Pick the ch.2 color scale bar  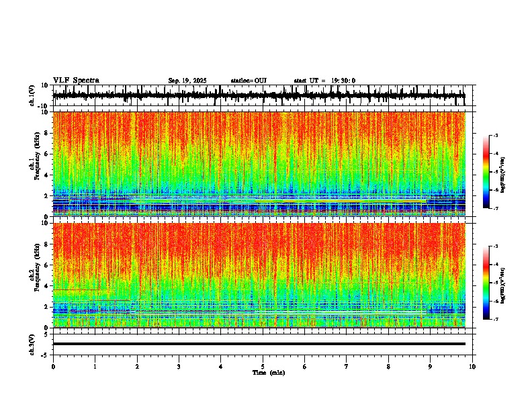tap(486, 283)
